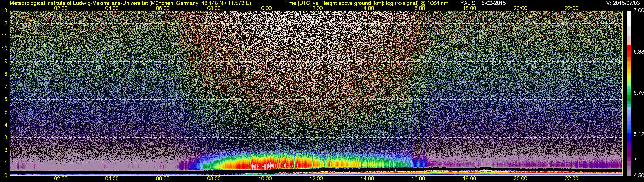Click the 22:00 label on the top axis
644x182 pixels.
[571, 8]
